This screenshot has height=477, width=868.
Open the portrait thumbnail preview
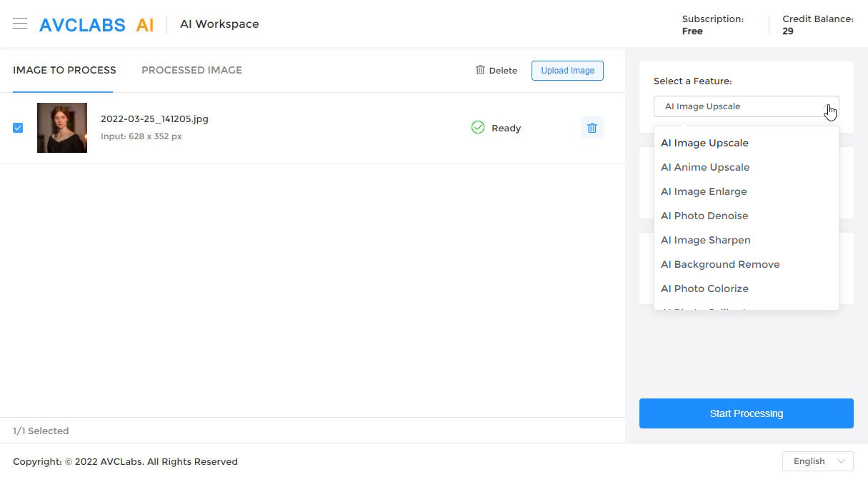pos(62,128)
